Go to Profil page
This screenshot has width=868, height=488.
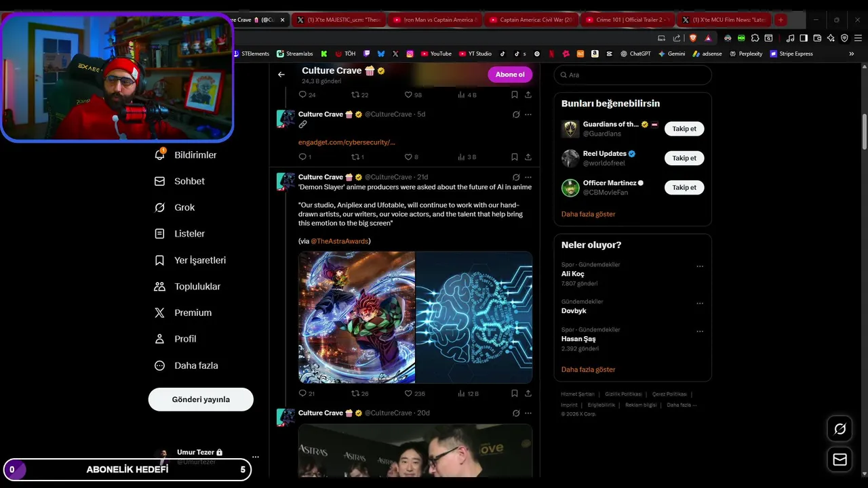(175, 339)
